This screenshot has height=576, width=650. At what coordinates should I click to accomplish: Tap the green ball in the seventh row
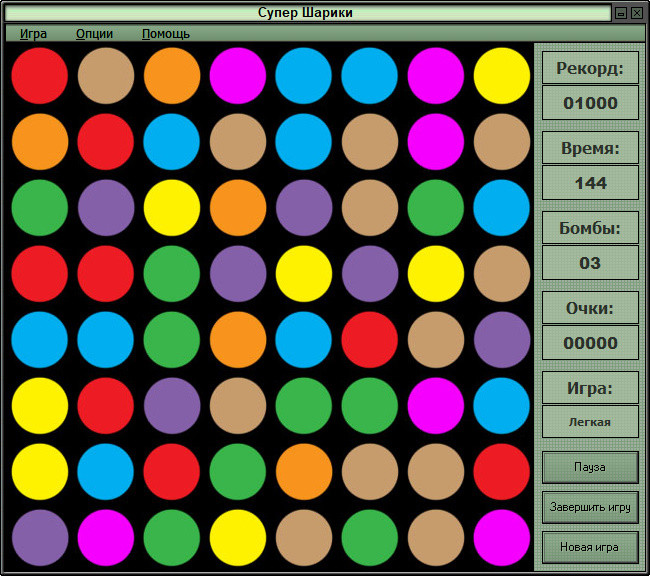click(x=238, y=471)
